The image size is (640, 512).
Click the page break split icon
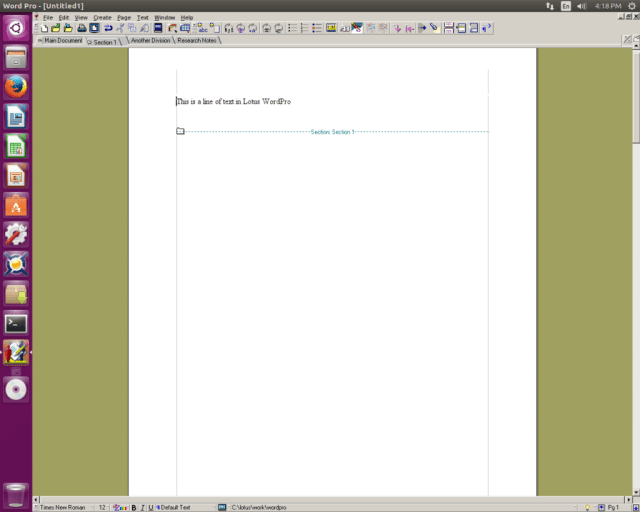click(x=449, y=28)
